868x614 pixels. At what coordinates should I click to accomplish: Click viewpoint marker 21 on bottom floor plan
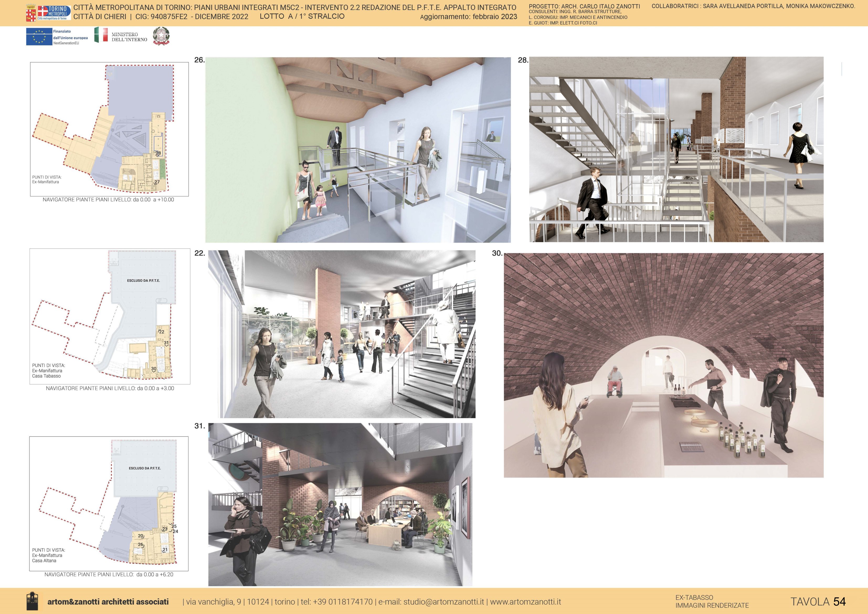click(165, 550)
